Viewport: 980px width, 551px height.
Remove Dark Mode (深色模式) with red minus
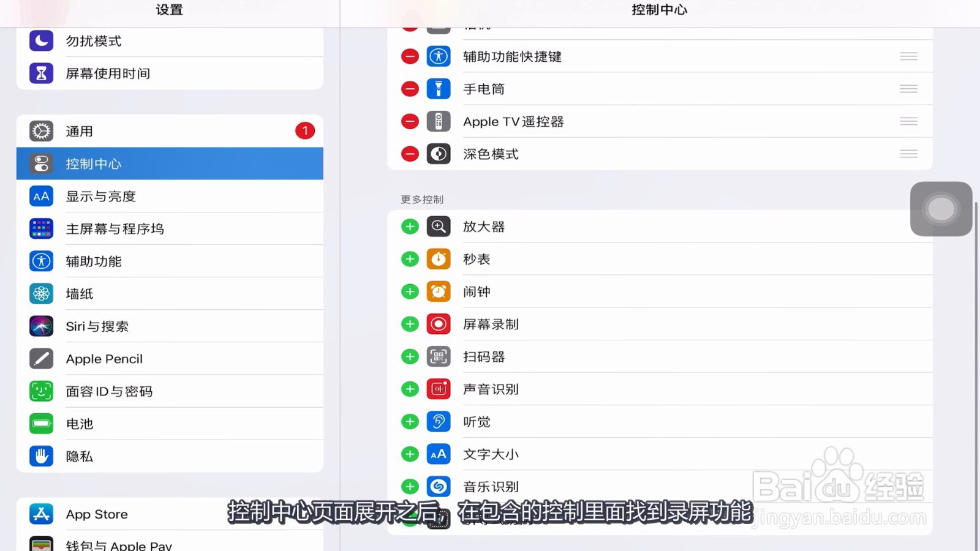click(x=410, y=154)
